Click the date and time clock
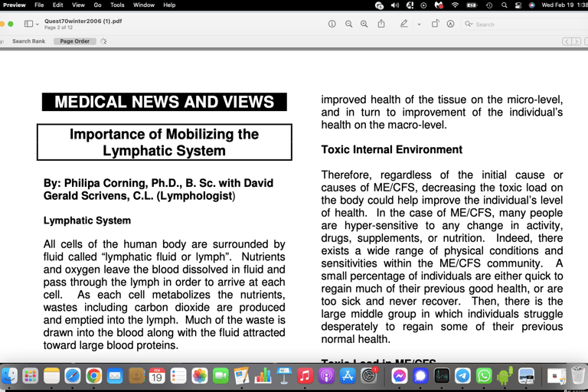 [564, 5]
